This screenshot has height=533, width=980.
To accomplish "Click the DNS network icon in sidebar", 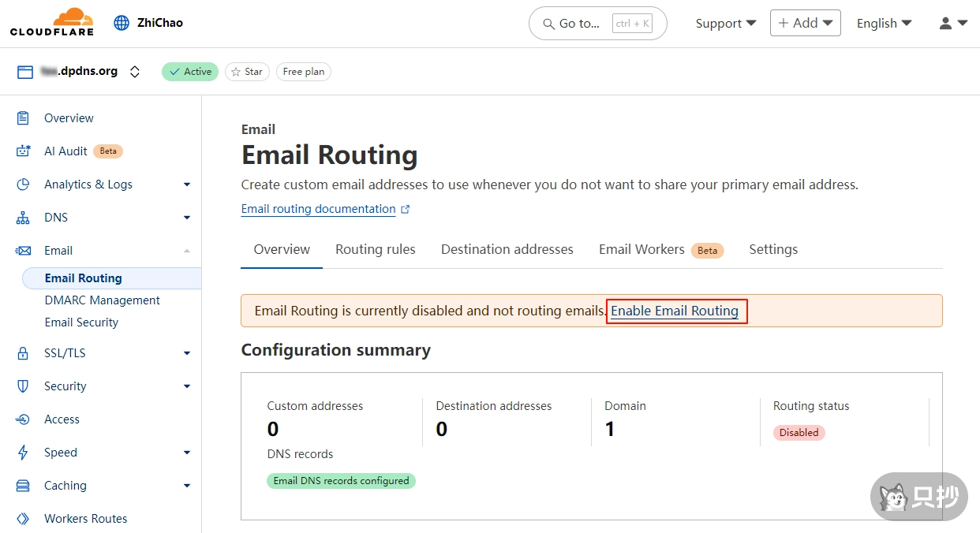I will coord(23,218).
